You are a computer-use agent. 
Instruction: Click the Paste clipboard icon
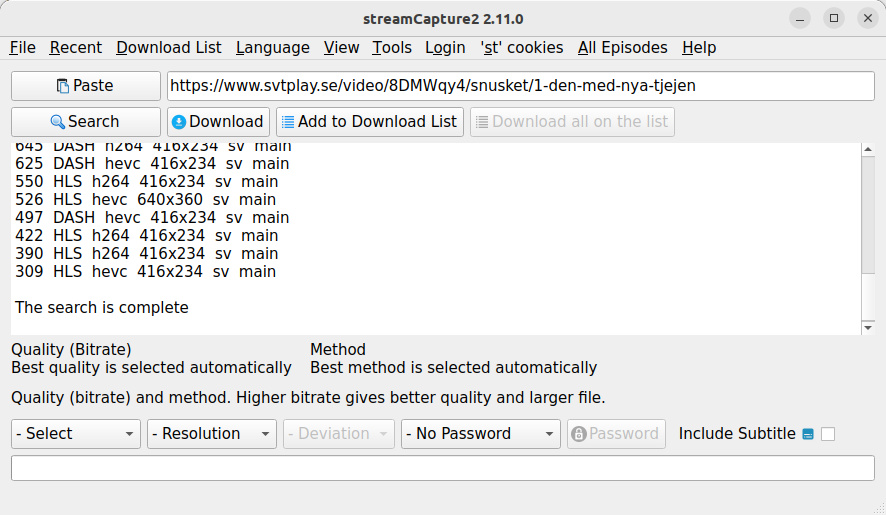63,86
